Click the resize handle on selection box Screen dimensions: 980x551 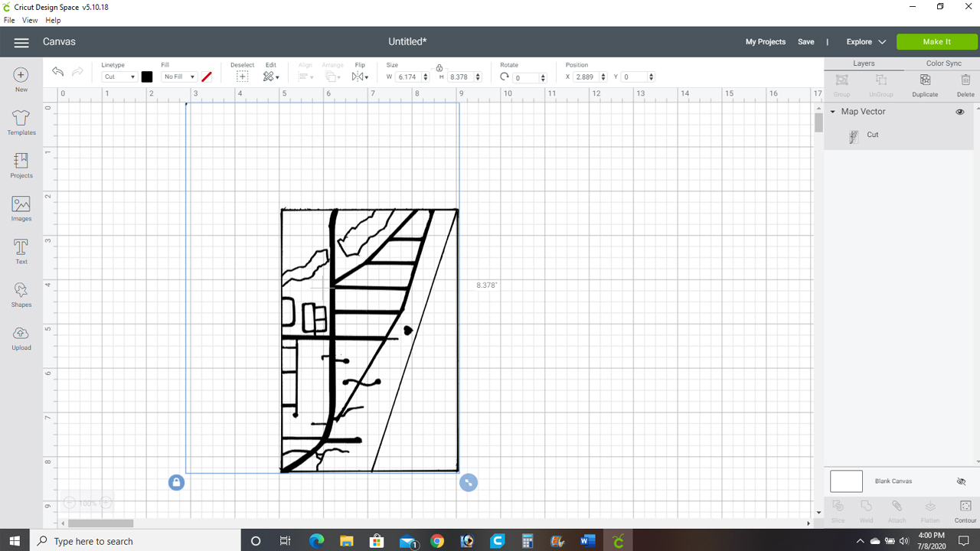[469, 482]
